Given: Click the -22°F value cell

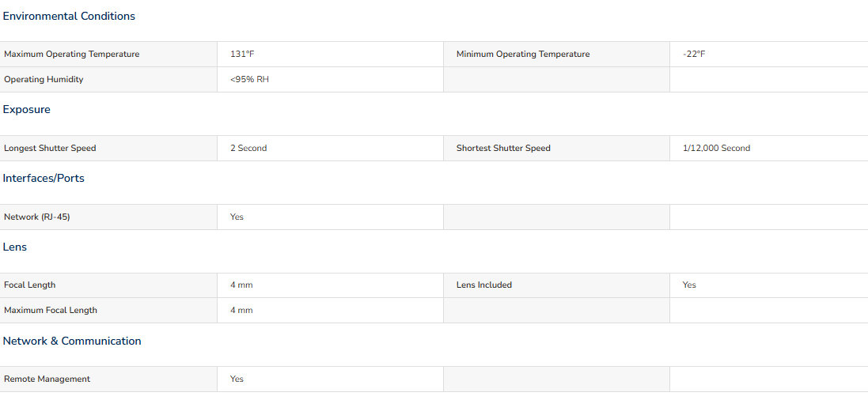Looking at the screenshot, I should (x=769, y=55).
